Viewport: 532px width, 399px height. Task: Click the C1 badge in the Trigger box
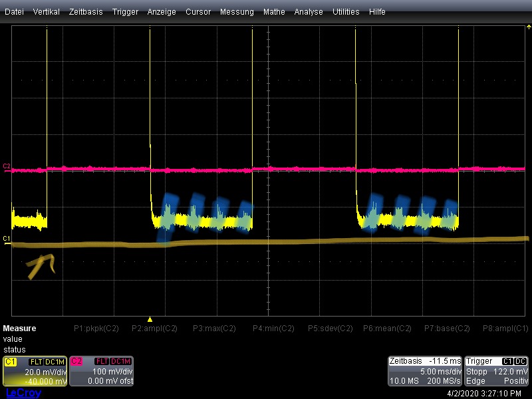pos(507,361)
